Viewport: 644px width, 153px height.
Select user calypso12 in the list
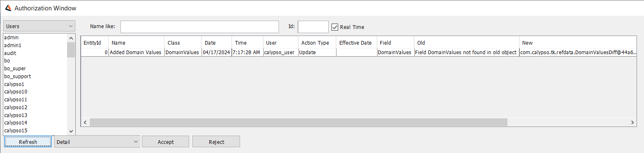[x=35, y=108]
